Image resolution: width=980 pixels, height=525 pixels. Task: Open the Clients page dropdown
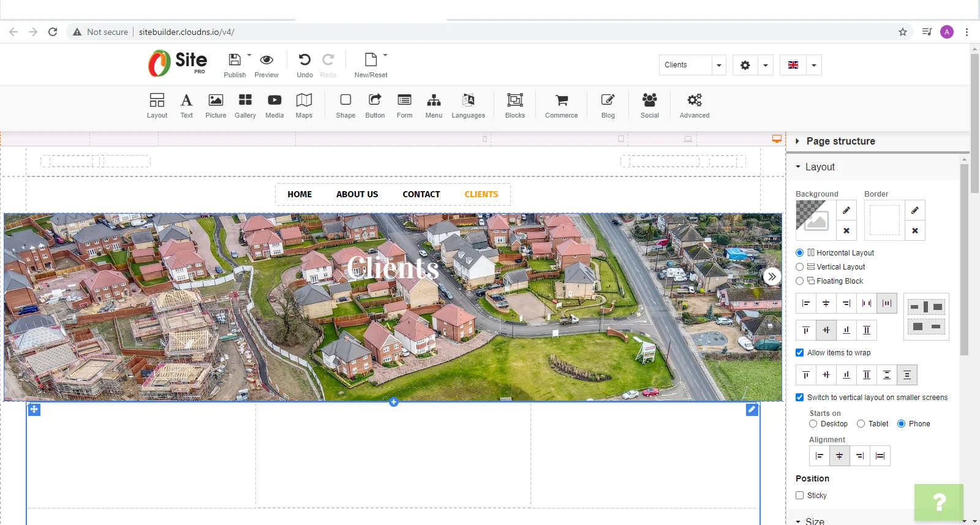(693, 65)
